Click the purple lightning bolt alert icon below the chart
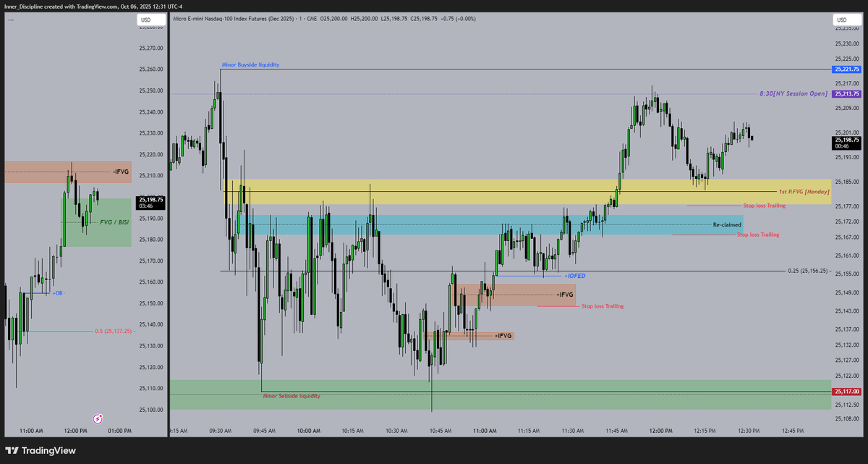 click(96, 418)
